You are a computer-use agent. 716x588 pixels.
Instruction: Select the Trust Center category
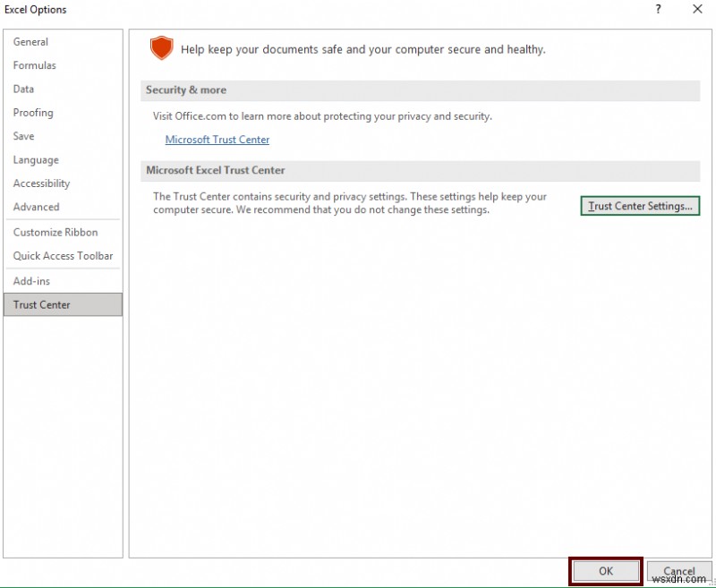[41, 304]
